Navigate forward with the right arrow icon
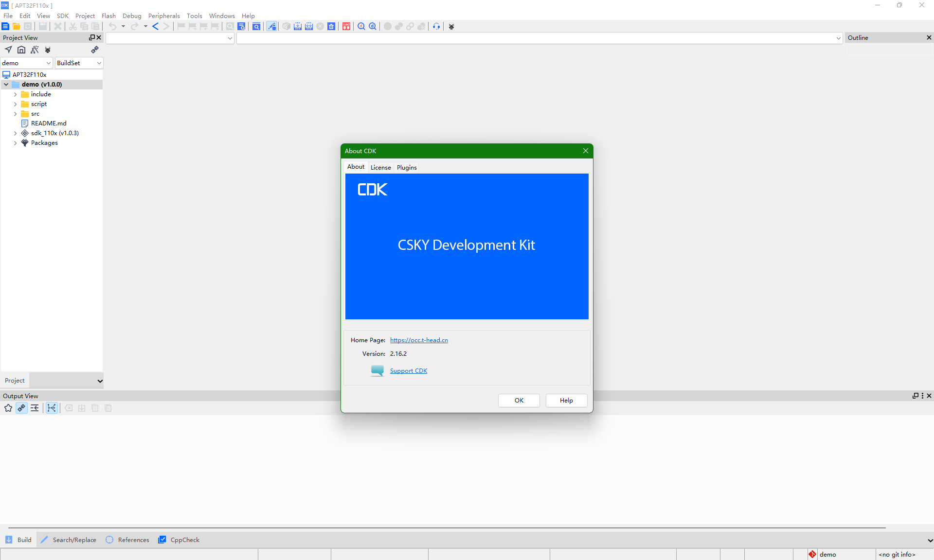 [x=166, y=26]
